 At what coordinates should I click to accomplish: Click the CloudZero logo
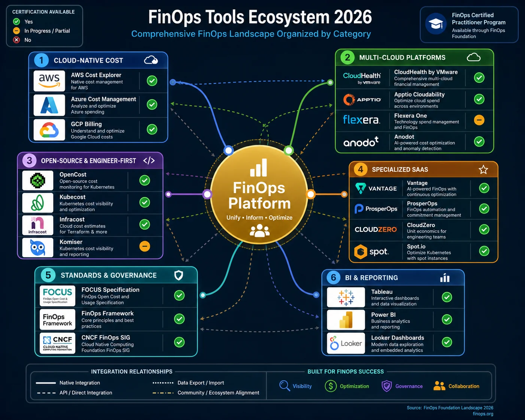(x=376, y=229)
